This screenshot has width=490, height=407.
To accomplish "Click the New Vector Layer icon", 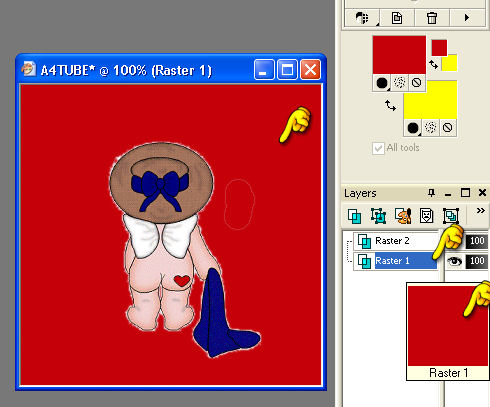I will coord(378,216).
